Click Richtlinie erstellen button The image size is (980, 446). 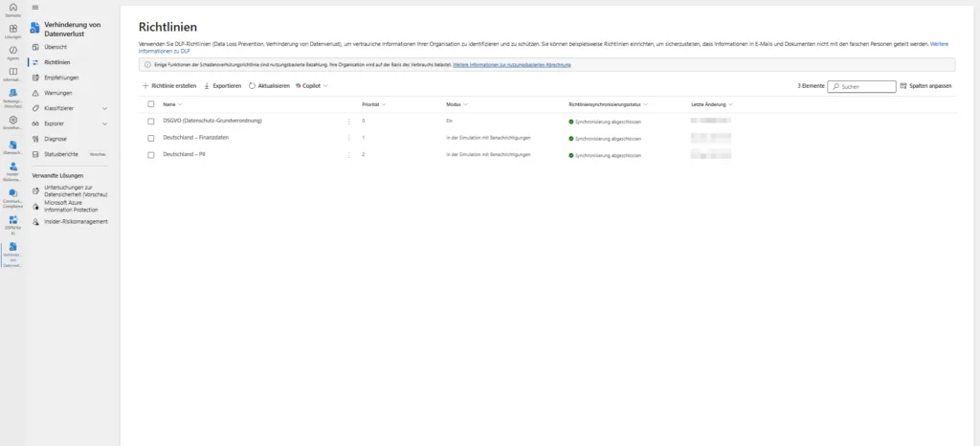[x=169, y=85]
